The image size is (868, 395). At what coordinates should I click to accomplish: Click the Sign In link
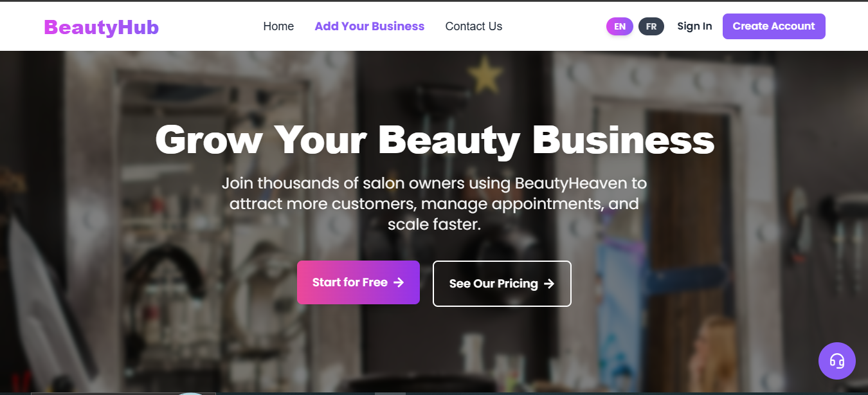694,26
